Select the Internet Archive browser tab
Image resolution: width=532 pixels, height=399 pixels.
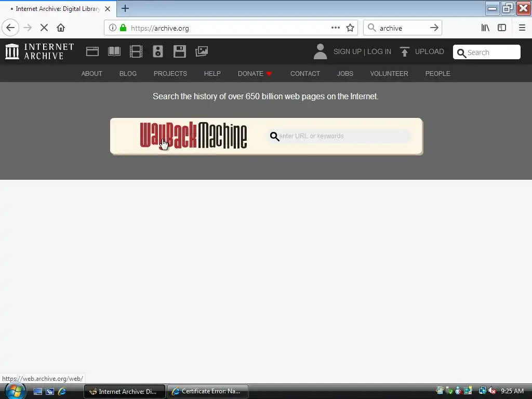pyautogui.click(x=58, y=9)
